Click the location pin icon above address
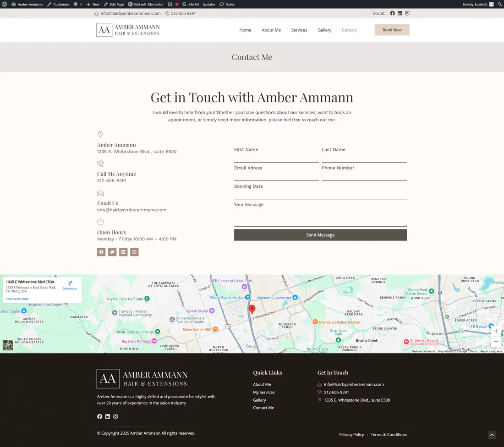This screenshot has height=447, width=504. (100, 134)
